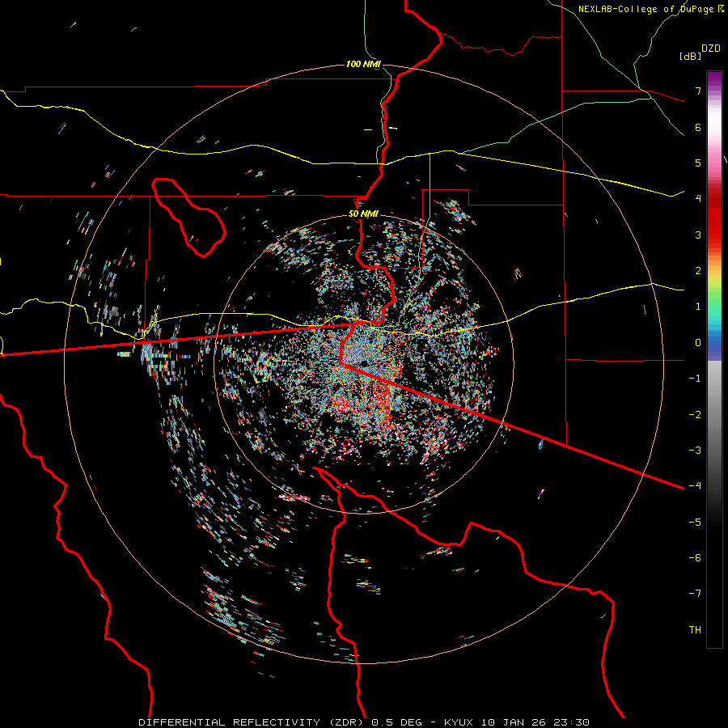Click the -2 dB value on color scale
728x728 pixels.
click(x=695, y=414)
